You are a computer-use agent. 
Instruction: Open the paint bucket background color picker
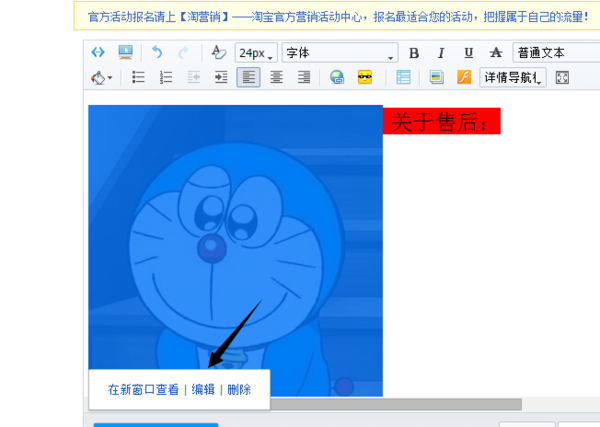click(101, 78)
